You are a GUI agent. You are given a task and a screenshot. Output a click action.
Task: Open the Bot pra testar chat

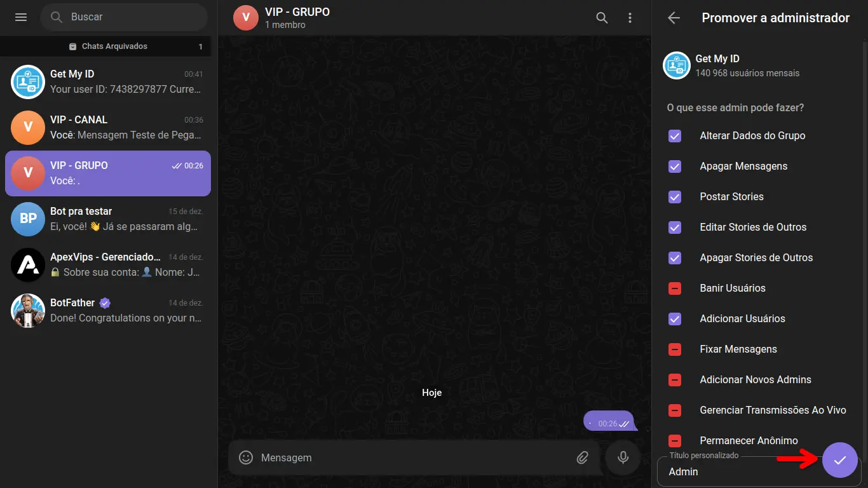pyautogui.click(x=108, y=219)
